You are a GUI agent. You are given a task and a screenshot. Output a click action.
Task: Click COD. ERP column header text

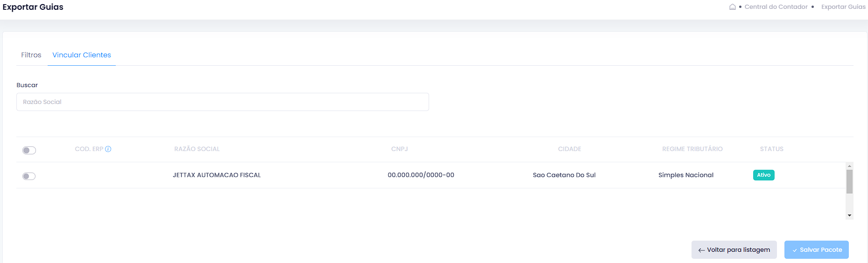tap(89, 149)
